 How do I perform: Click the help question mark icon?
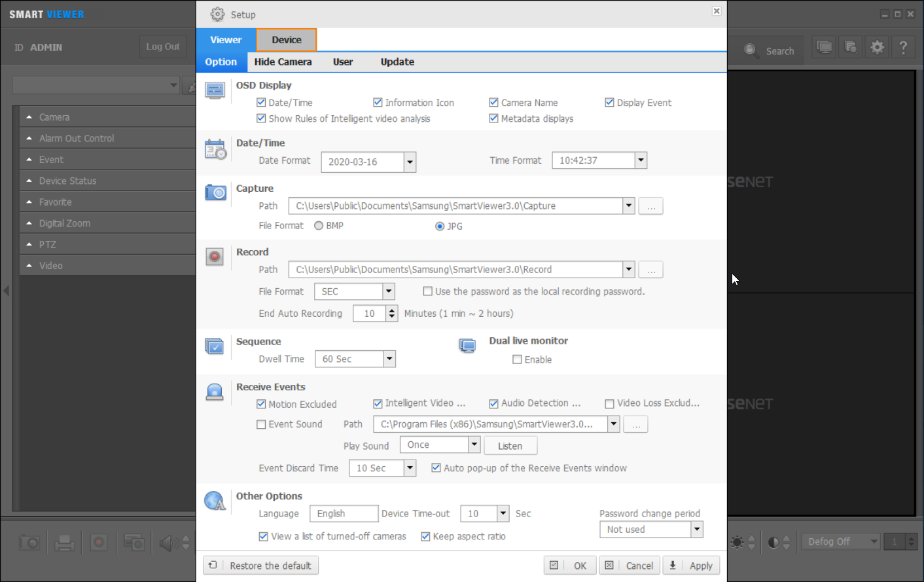(x=903, y=47)
